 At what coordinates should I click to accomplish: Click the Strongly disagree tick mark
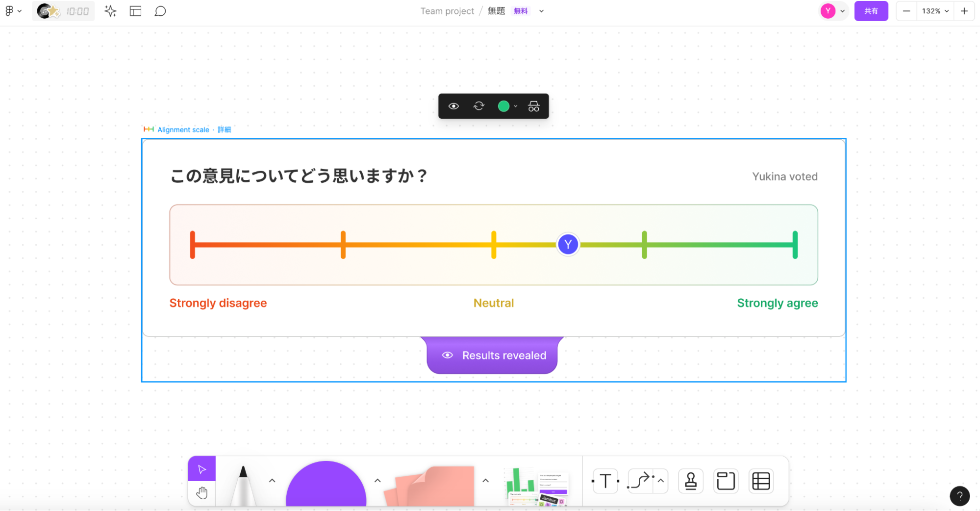(x=193, y=245)
